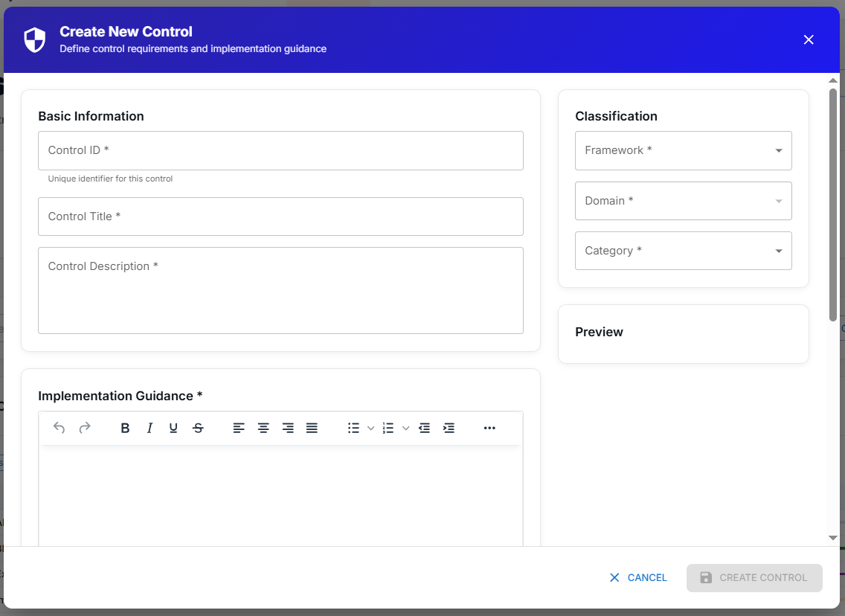Insert a bulleted list
The height and width of the screenshot is (616, 845).
point(354,428)
